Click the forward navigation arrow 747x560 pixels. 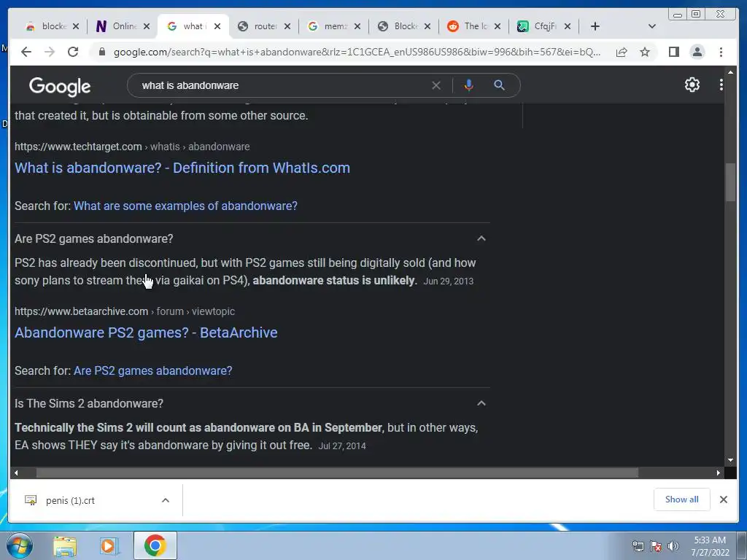(x=50, y=52)
